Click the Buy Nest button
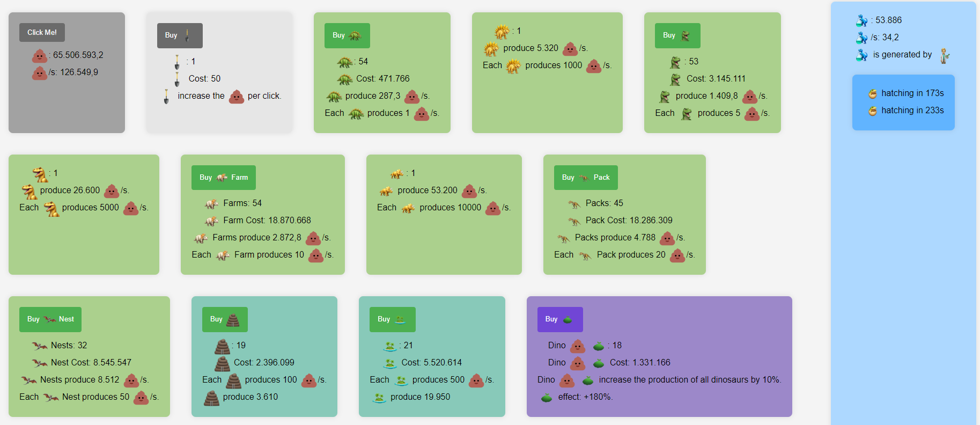The image size is (980, 425). point(50,319)
